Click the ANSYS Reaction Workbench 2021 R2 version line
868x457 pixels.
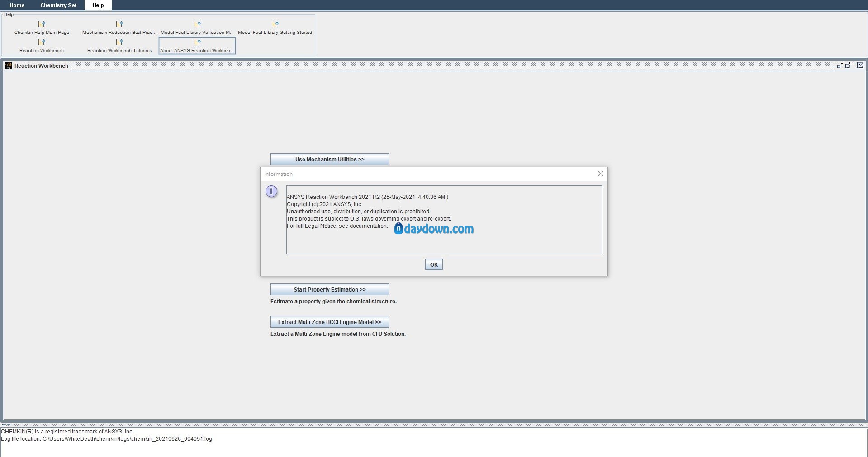tap(367, 197)
